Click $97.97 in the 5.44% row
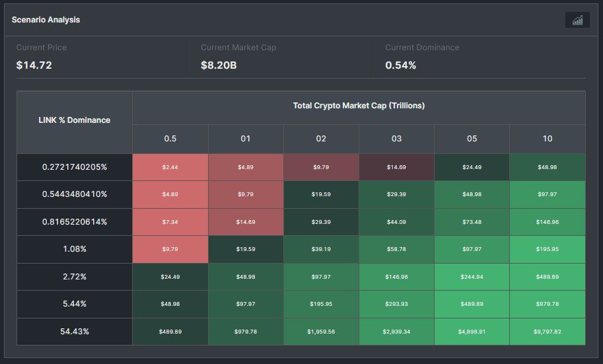 pos(246,304)
